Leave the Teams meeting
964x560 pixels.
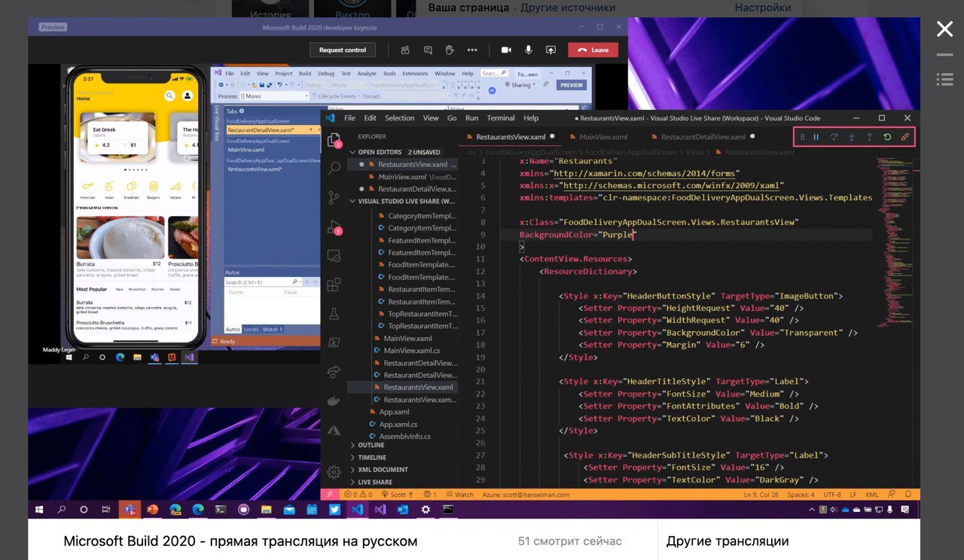pyautogui.click(x=593, y=50)
